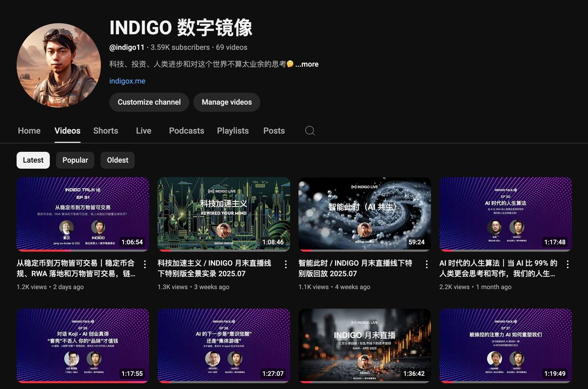
Task: Sort videos by Popular
Action: (x=75, y=160)
